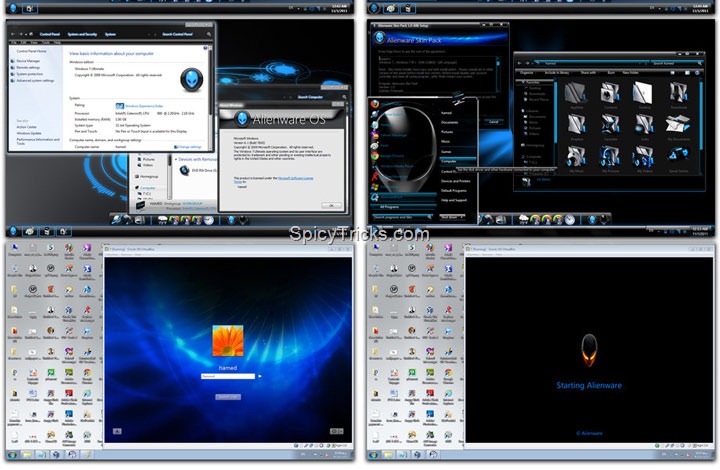
Task: Click the Google Chrome icon in the Alienware Start menu
Action: [x=375, y=157]
